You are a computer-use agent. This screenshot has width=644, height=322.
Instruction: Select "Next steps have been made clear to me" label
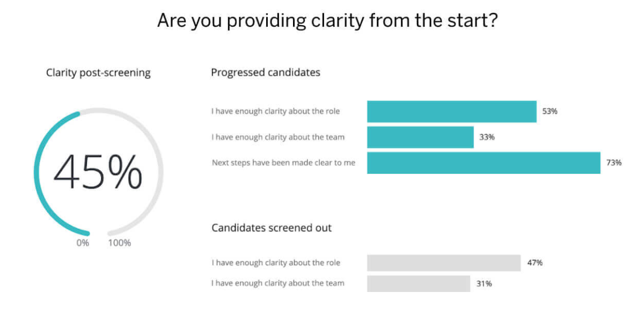click(x=283, y=163)
